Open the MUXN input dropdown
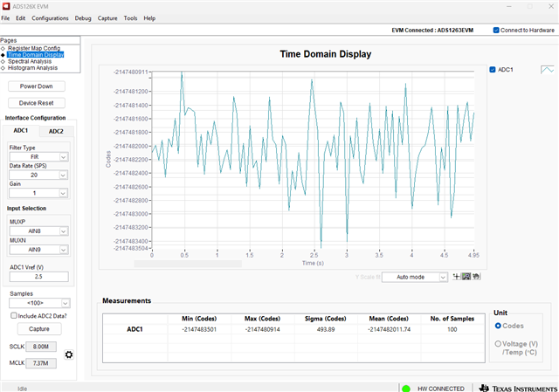The height and width of the screenshot is (392, 559). click(38, 250)
